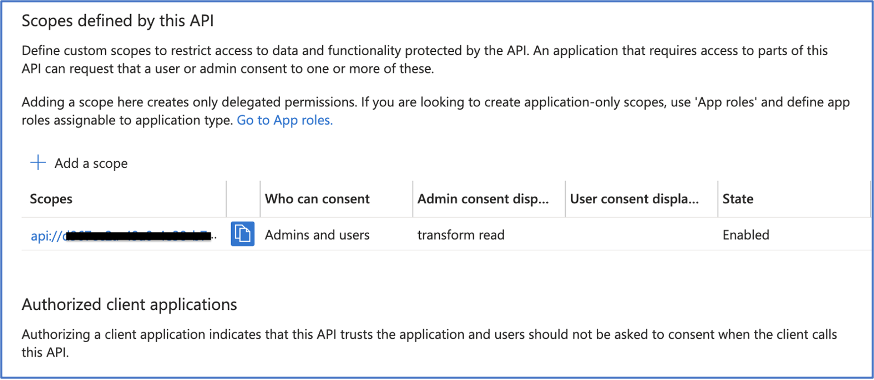Image resolution: width=874 pixels, height=380 pixels.
Task: Click the plus icon beside Add a scope
Action: [37, 163]
